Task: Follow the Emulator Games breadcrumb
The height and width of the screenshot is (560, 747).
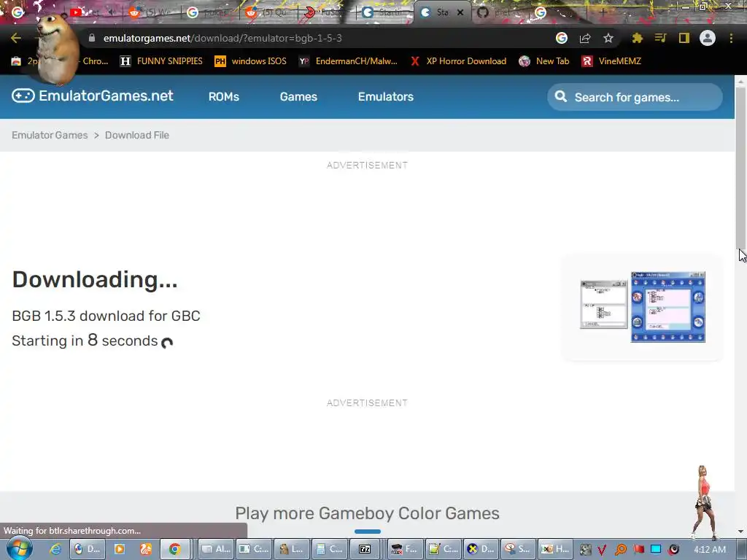Action: tap(50, 135)
